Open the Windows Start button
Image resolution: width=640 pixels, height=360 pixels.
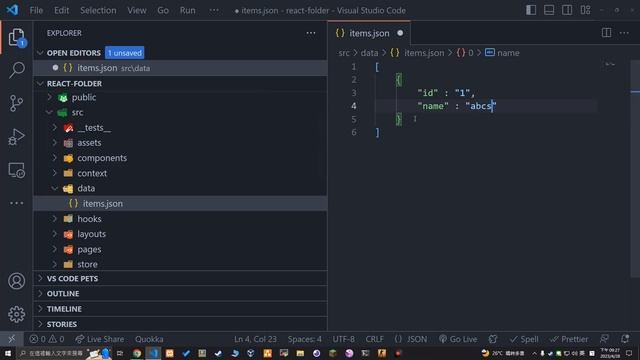[x=8, y=353]
